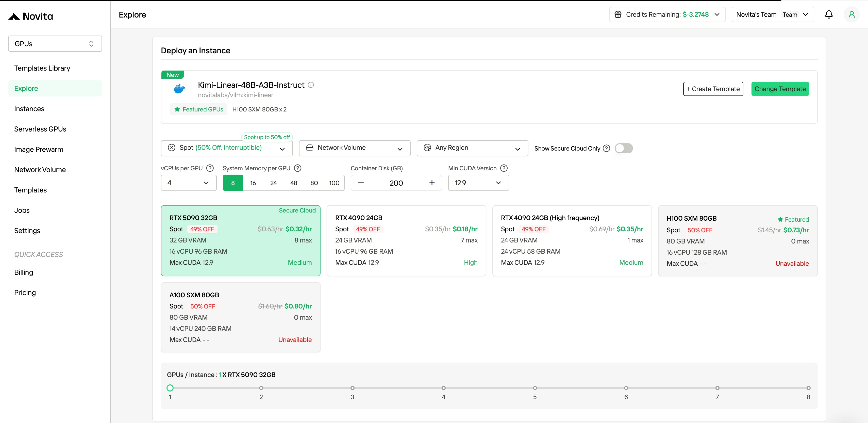Click the Secure Cloud label on RTX 5090
Screen dimensions: 868x423
click(297, 210)
